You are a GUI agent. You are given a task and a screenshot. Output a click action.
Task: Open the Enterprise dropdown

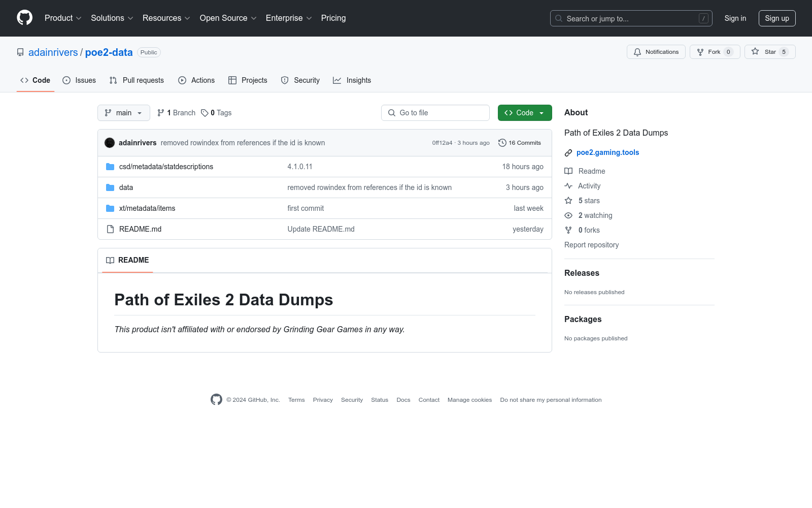click(x=289, y=18)
